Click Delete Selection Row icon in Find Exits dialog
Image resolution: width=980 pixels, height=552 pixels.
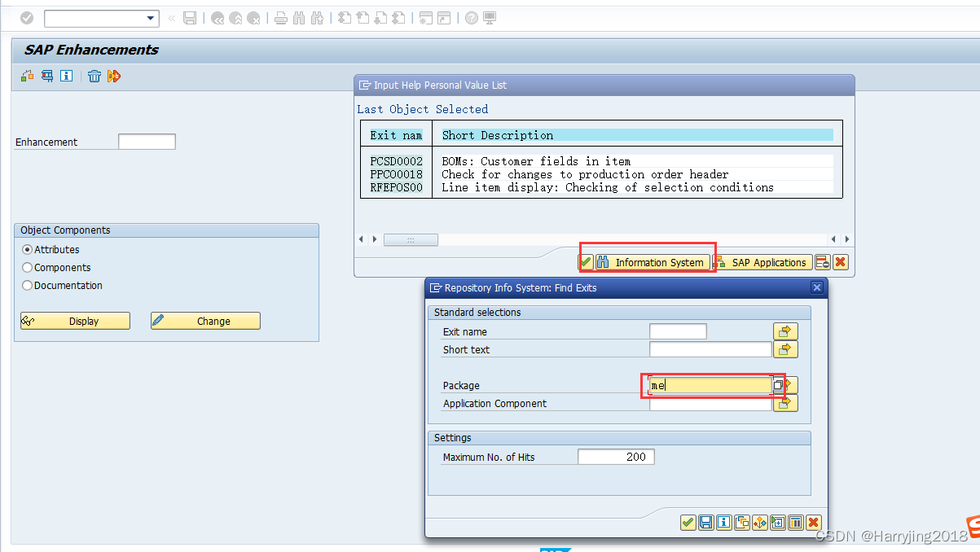point(795,523)
